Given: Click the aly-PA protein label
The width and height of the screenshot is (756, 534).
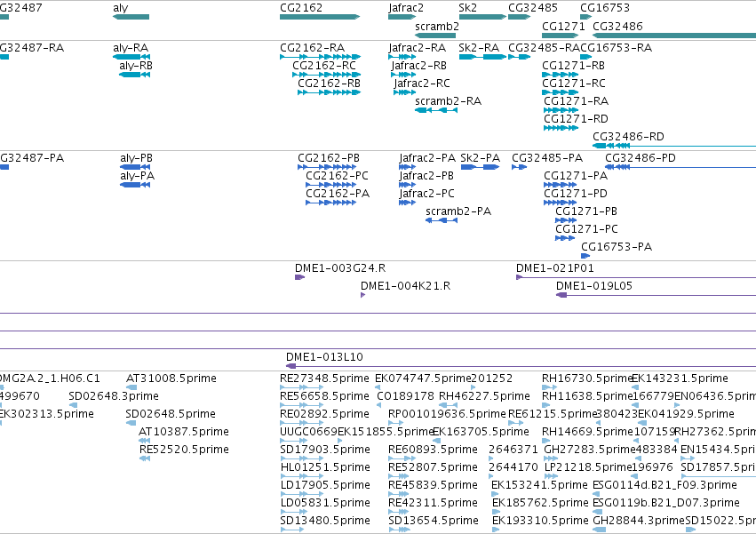Looking at the screenshot, I should coord(138,176).
